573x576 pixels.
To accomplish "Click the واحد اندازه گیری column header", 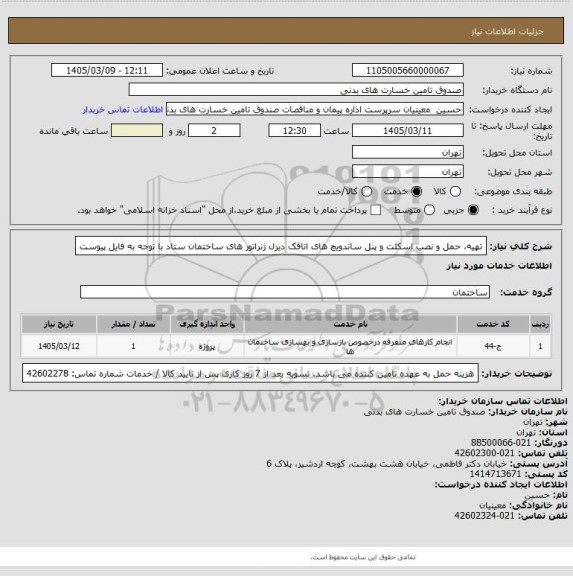I will pos(207,324).
